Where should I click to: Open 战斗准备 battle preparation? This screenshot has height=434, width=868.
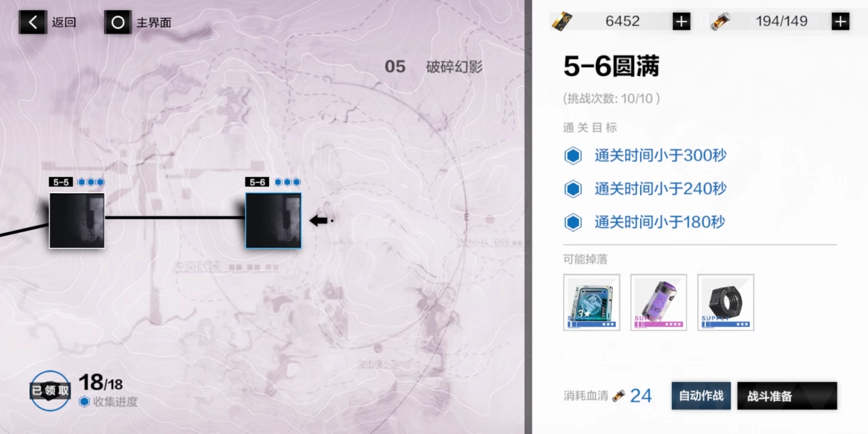787,396
